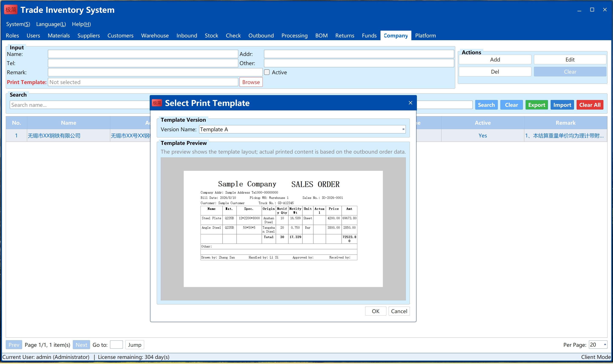Image resolution: width=613 pixels, height=364 pixels.
Task: Sort by the Name column header
Action: coord(69,123)
